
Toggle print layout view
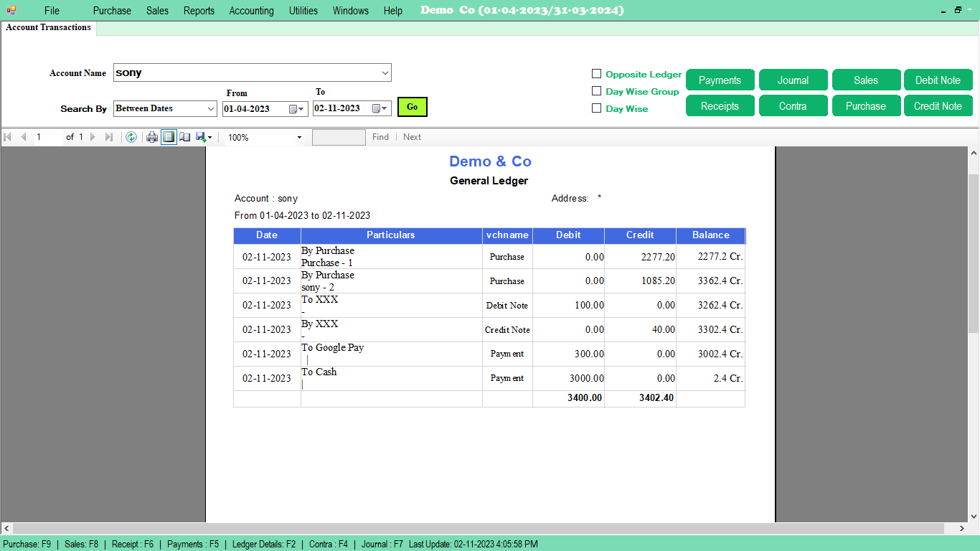click(169, 137)
